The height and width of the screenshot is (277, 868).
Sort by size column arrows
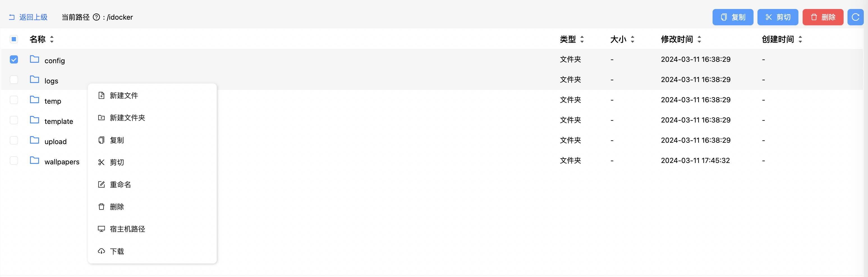(632, 39)
